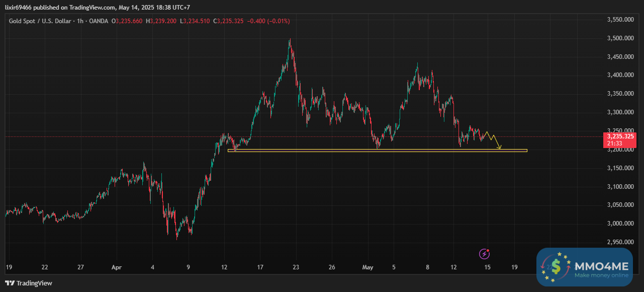Select the low value 3,234.510
Screen dimensions: 644x292
pos(196,21)
